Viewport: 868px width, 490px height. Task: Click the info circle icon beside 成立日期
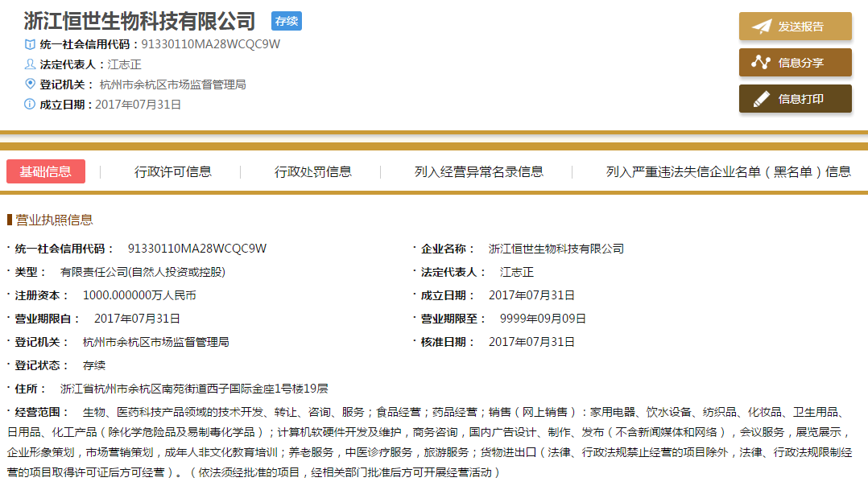point(30,104)
